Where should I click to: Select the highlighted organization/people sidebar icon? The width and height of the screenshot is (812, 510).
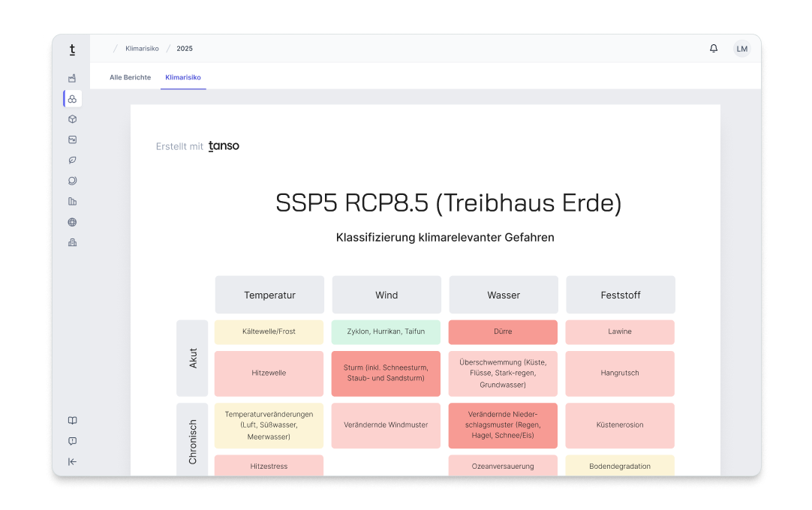[x=72, y=98]
